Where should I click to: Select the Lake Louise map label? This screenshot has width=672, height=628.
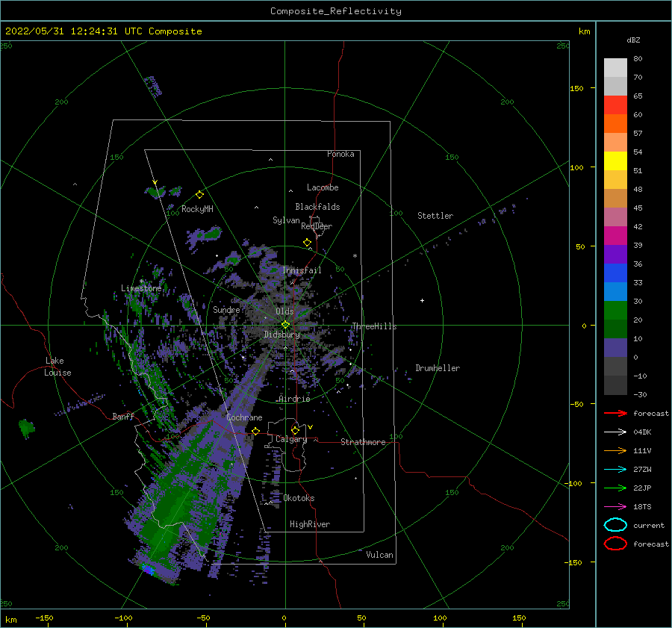coord(57,367)
